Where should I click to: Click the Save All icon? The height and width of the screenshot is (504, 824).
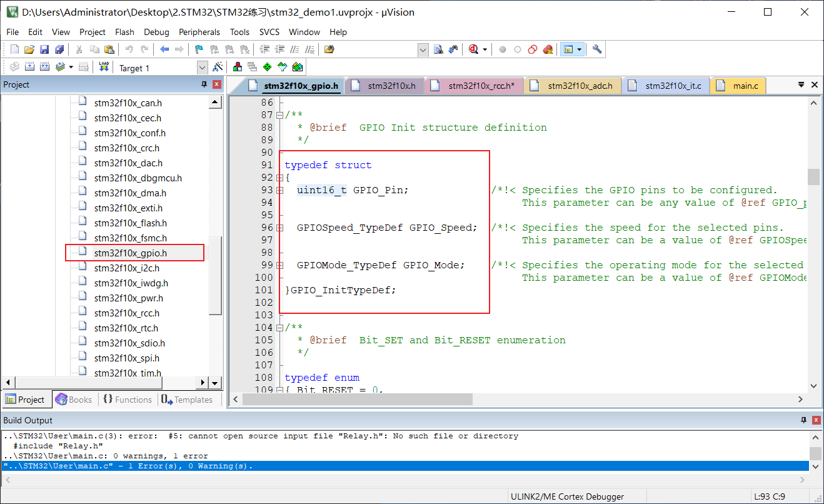59,49
